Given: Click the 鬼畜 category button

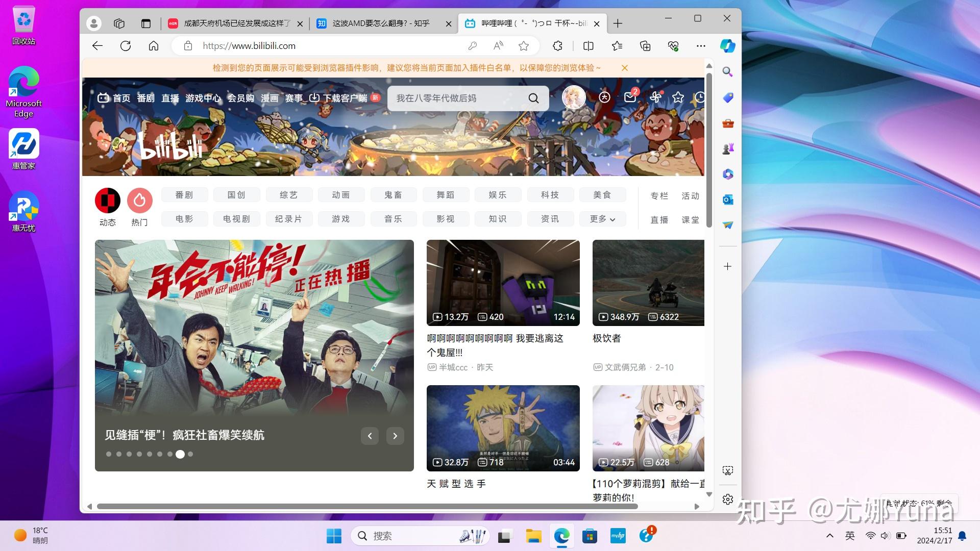Looking at the screenshot, I should tap(393, 195).
